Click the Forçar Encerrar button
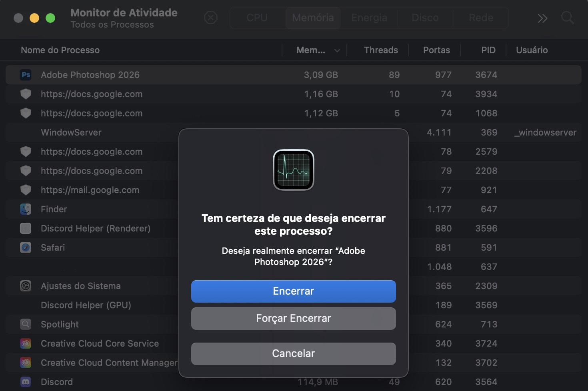Viewport: 588px width, 391px height. pyautogui.click(x=293, y=318)
